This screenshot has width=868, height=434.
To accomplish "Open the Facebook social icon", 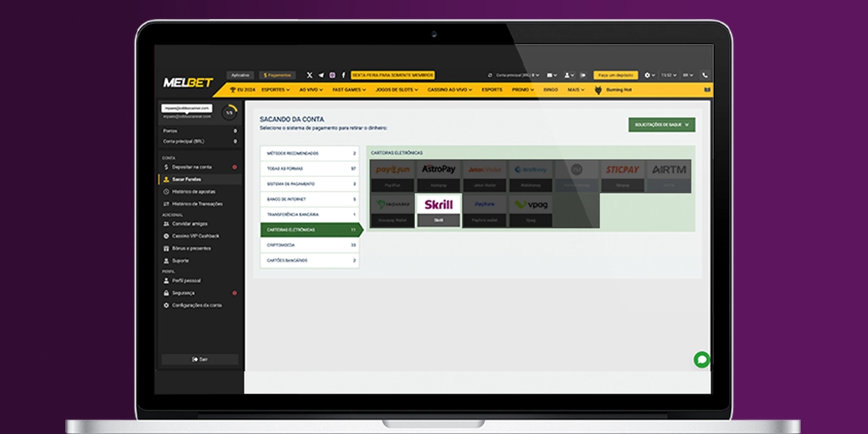I will tap(343, 75).
